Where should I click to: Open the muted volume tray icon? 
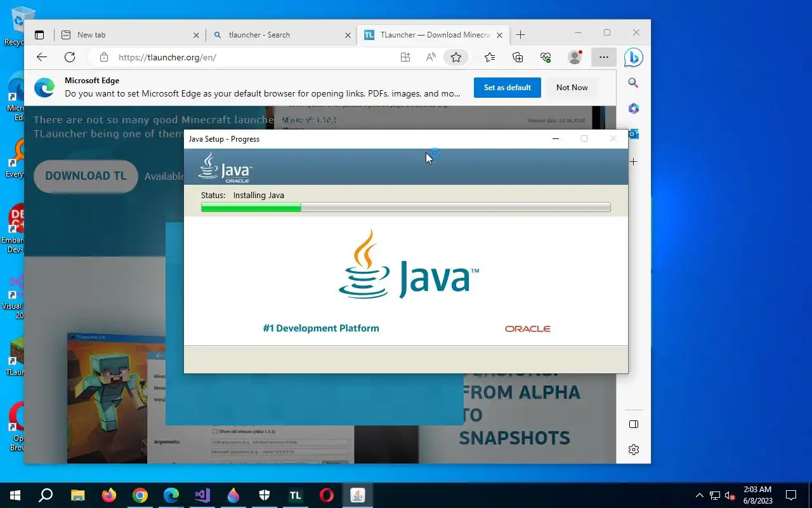pyautogui.click(x=730, y=495)
